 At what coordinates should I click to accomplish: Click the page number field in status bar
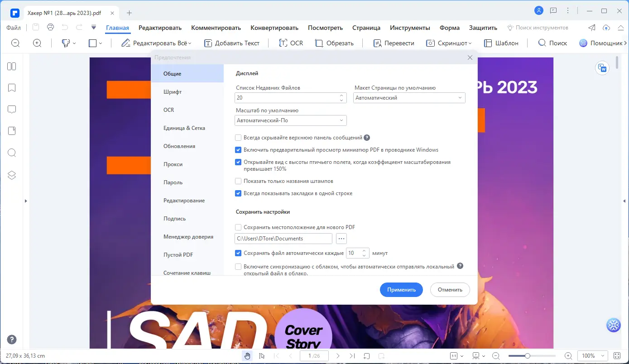pos(314,356)
